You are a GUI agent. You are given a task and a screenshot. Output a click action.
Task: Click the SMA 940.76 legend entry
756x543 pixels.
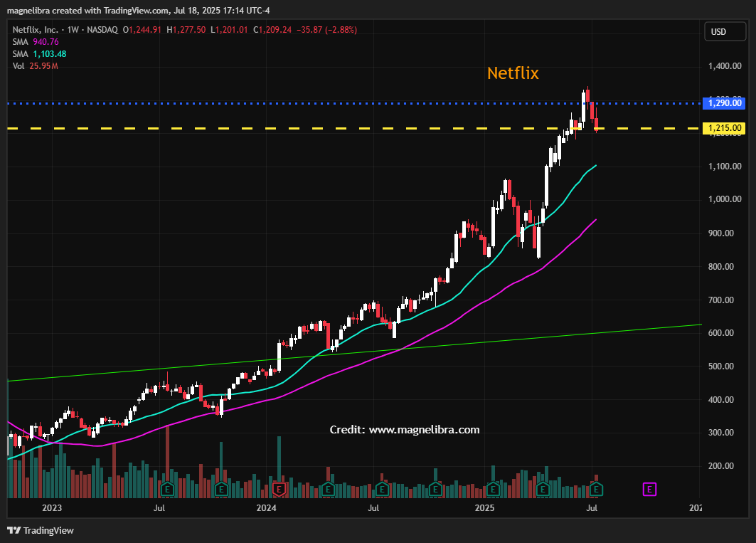pyautogui.click(x=36, y=42)
